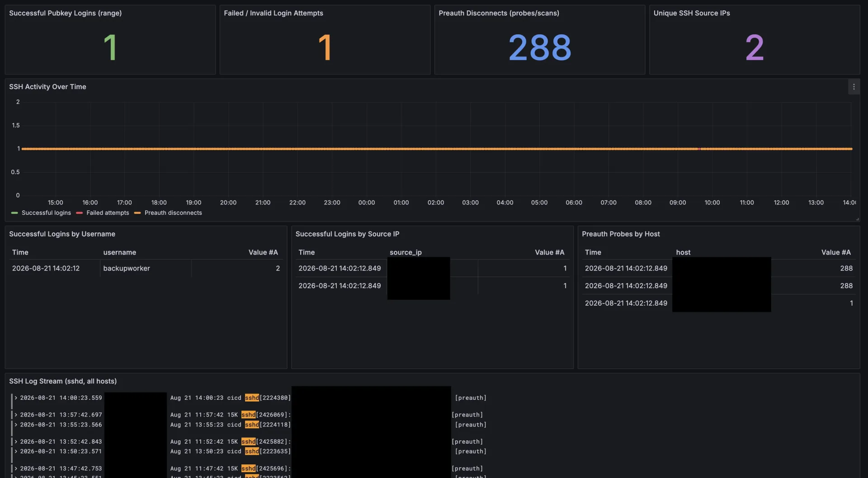Expand the 13:52:42.843 log line
Viewport: 868px width, 478px height.
16,441
